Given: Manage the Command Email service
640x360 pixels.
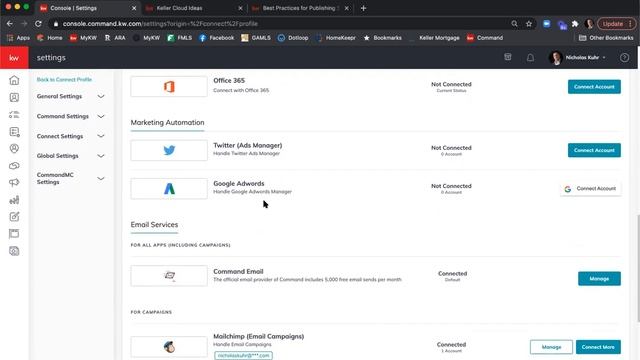Looking at the screenshot, I should 599,279.
